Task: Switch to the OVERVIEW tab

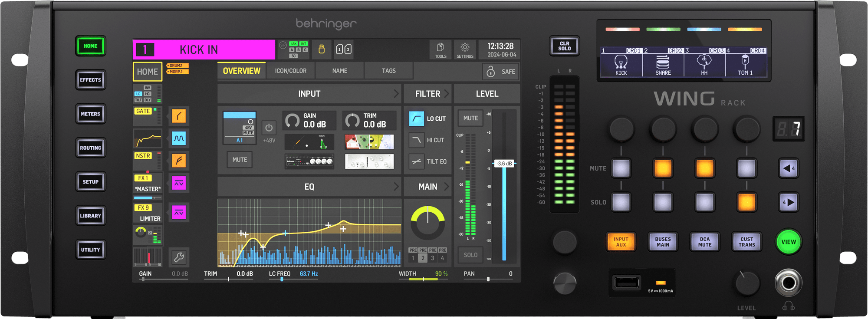Action: click(x=241, y=71)
